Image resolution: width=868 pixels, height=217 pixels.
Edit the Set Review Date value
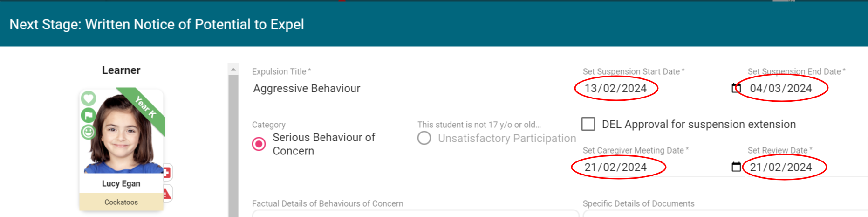click(x=781, y=168)
